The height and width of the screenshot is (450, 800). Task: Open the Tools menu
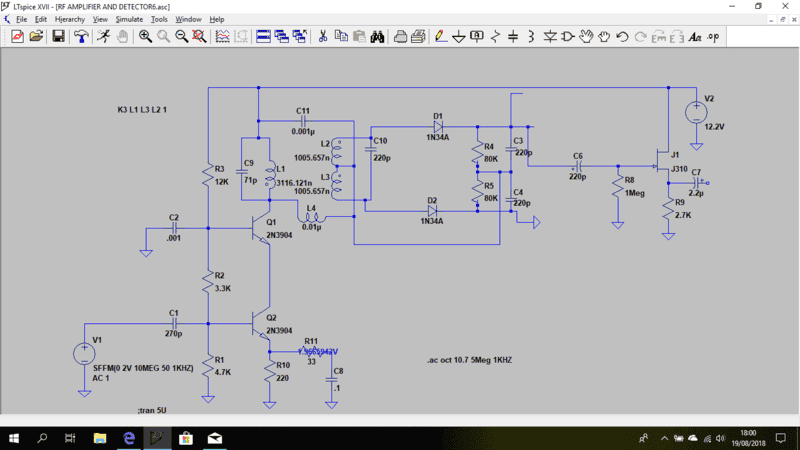pos(159,19)
